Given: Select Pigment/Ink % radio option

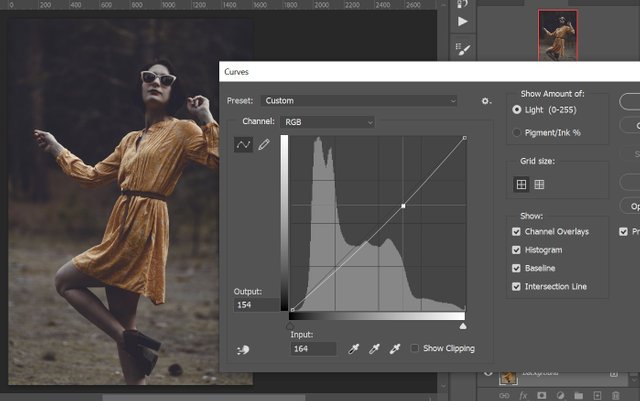Looking at the screenshot, I should 517,132.
